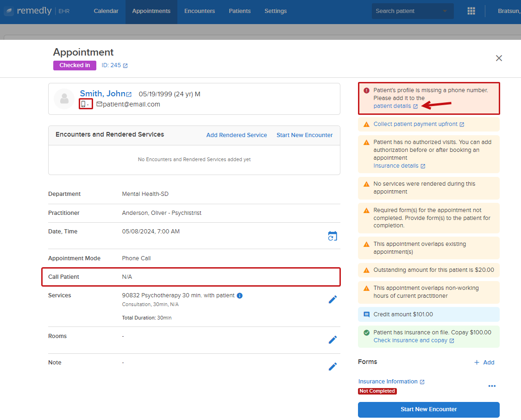This screenshot has width=521, height=420.
Task: Expand the Search patient dropdown arrow
Action: coord(445,11)
